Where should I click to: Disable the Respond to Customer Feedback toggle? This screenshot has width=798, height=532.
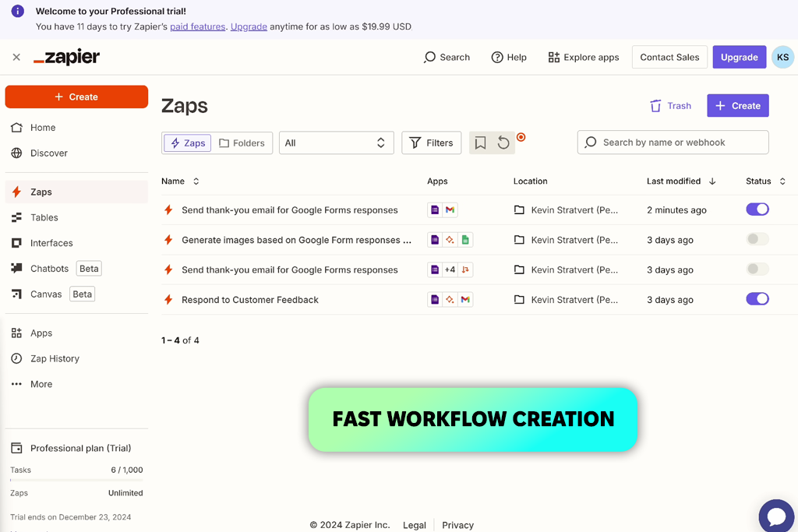pos(757,299)
